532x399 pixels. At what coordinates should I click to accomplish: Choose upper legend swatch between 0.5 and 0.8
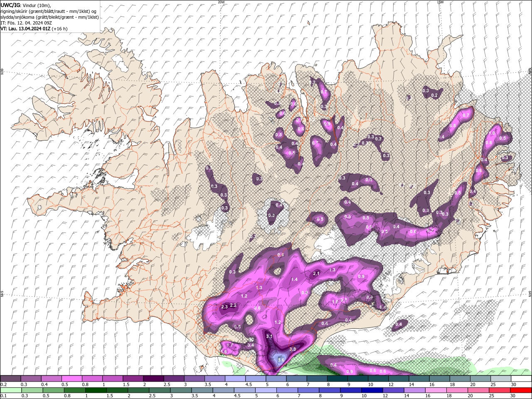(x=71, y=379)
